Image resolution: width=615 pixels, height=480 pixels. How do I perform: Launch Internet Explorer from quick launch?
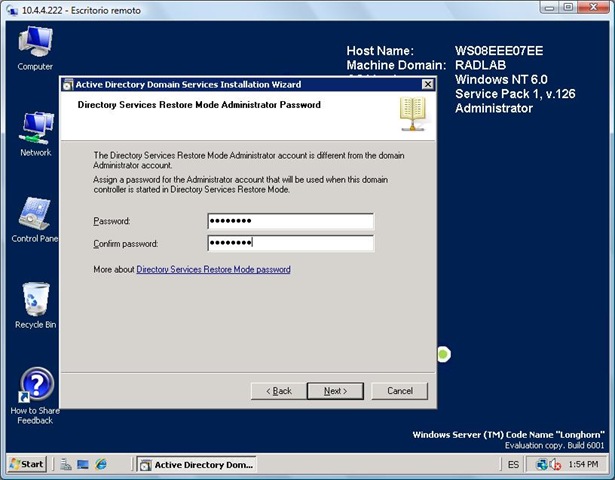click(x=101, y=465)
